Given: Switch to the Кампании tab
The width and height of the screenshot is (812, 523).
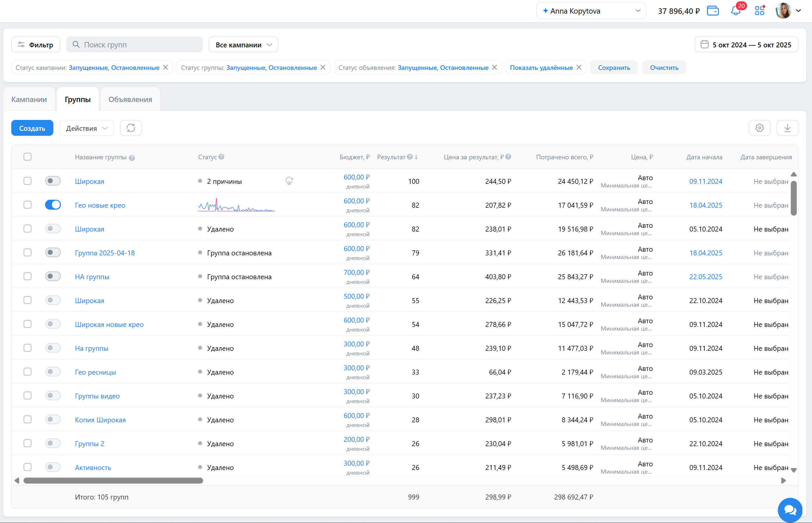Looking at the screenshot, I should tap(29, 99).
